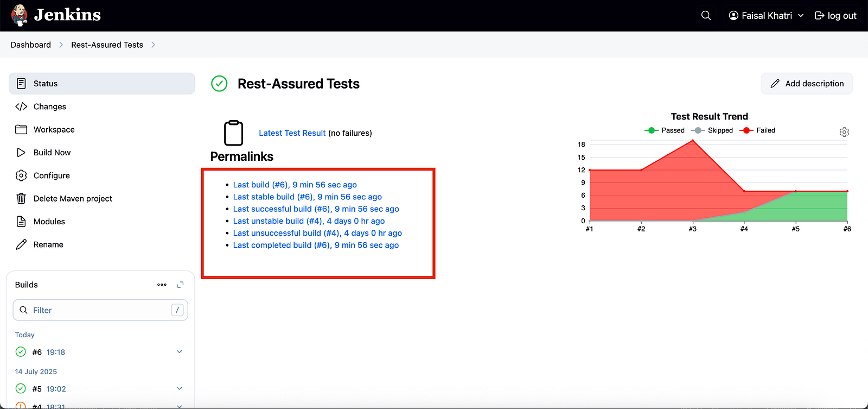The image size is (868, 409).
Task: Open the Latest Test Result link
Action: pyautogui.click(x=292, y=133)
